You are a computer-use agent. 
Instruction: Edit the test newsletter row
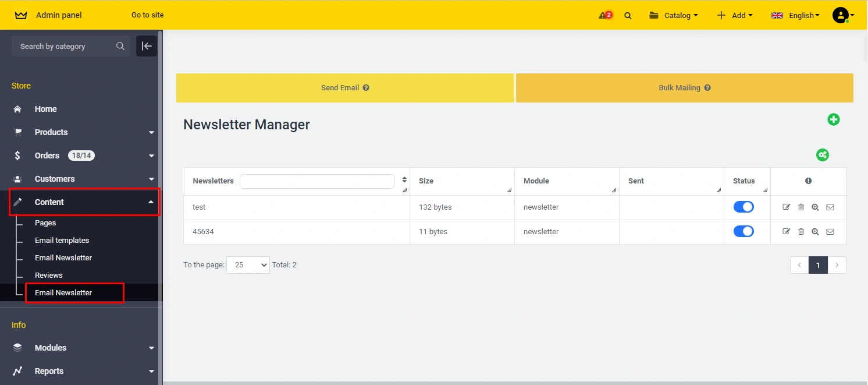[x=787, y=207]
